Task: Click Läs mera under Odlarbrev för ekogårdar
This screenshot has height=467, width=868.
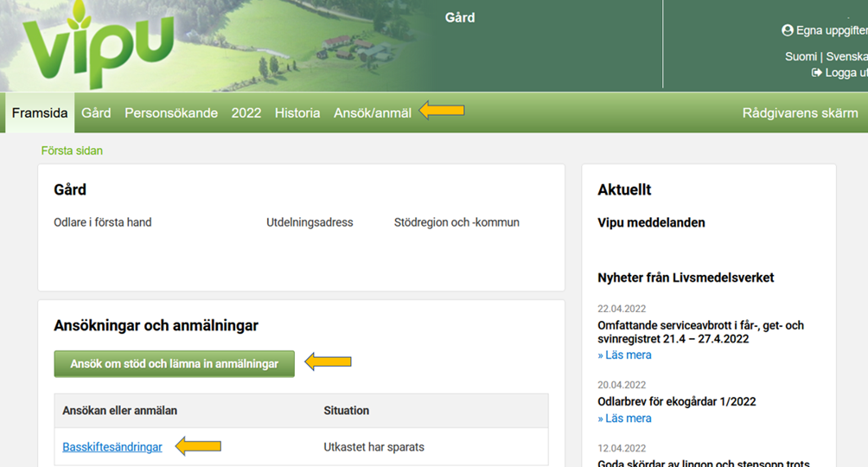Action: pos(624,418)
